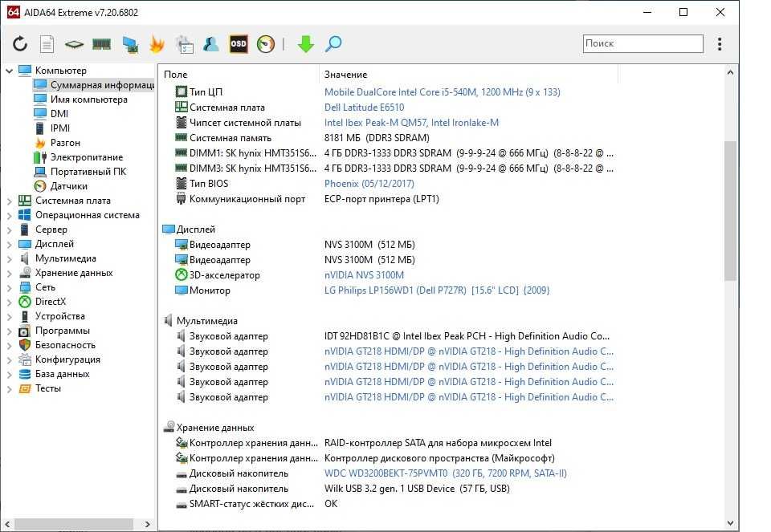Select the IPMI tree item
Image resolution: width=771 pixels, height=532 pixels.
coord(60,128)
